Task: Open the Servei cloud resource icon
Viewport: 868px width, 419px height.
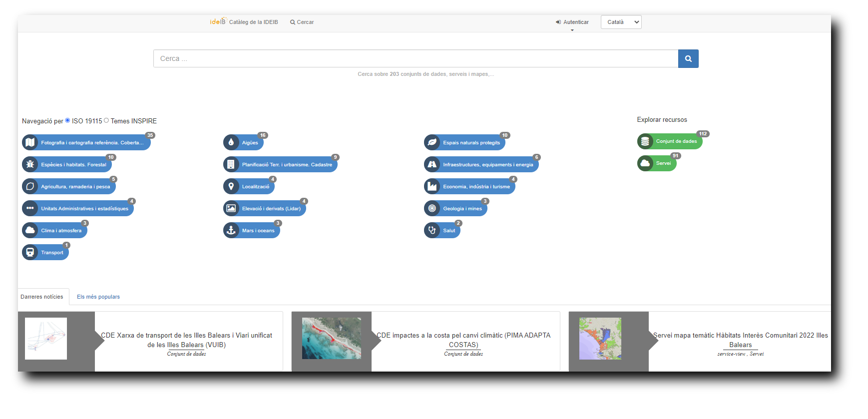Action: 645,163
